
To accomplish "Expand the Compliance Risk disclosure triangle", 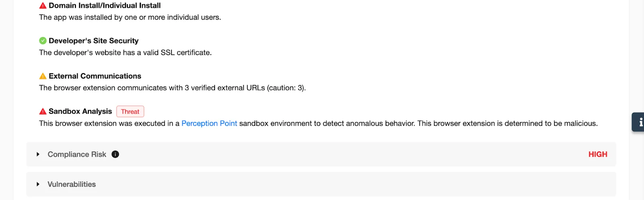I will tap(38, 154).
